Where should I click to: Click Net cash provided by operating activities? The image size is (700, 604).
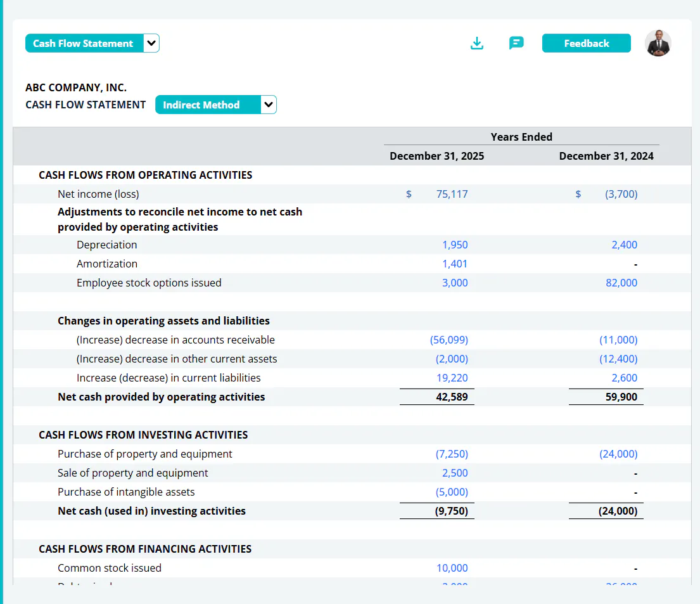click(x=161, y=397)
